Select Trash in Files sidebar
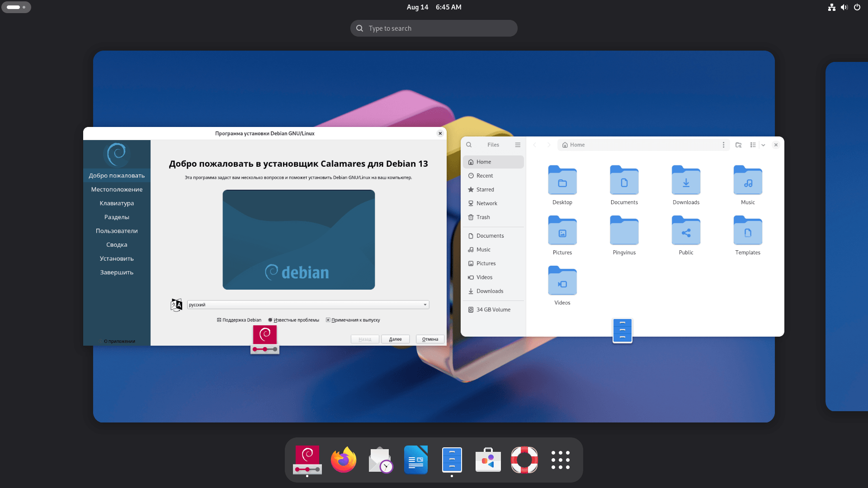 pyautogui.click(x=483, y=217)
